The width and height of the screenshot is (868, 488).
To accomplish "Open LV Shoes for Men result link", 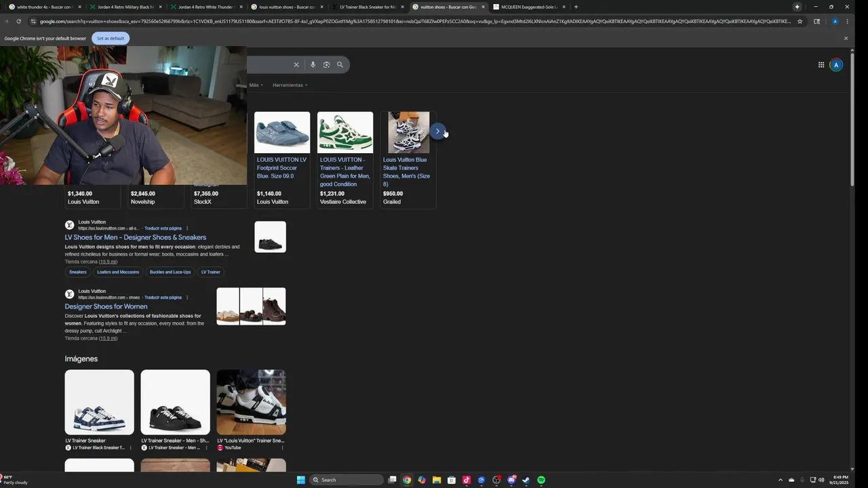I will point(136,237).
